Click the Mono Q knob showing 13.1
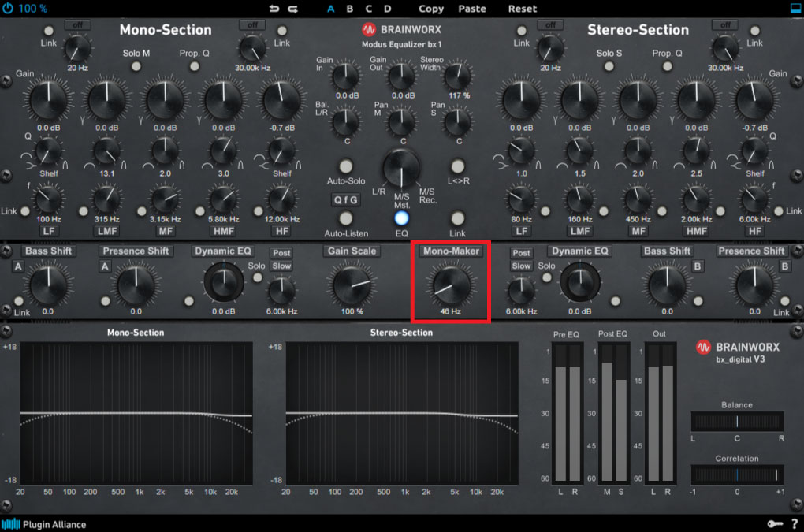The width and height of the screenshot is (804, 532). pos(107,151)
